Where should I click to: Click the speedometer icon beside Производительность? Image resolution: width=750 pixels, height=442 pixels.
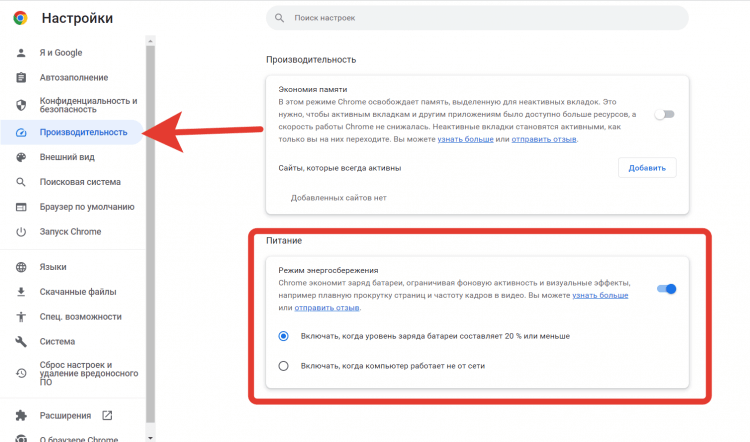coord(21,133)
